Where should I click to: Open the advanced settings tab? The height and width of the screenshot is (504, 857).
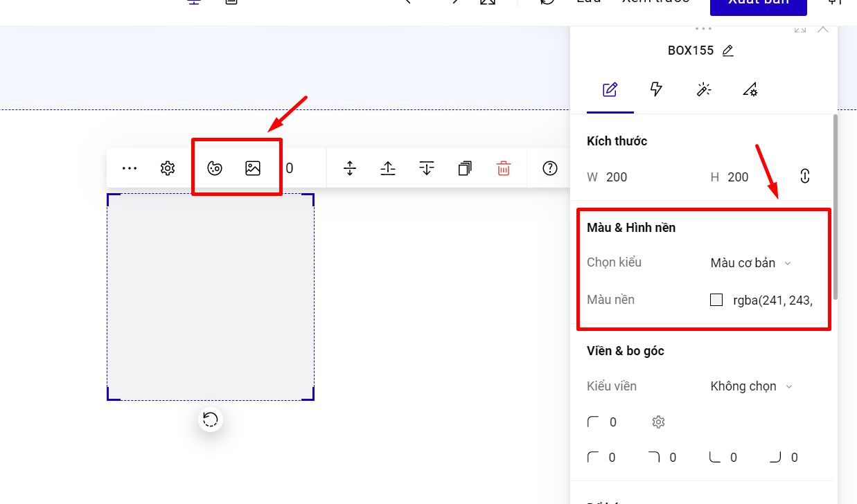750,89
